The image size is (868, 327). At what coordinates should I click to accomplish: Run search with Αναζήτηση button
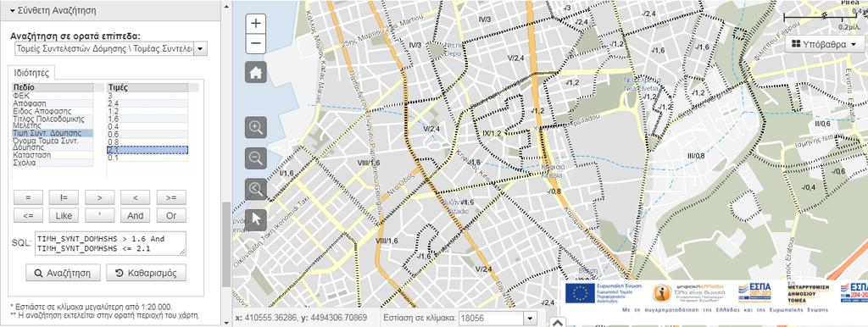pyautogui.click(x=63, y=273)
